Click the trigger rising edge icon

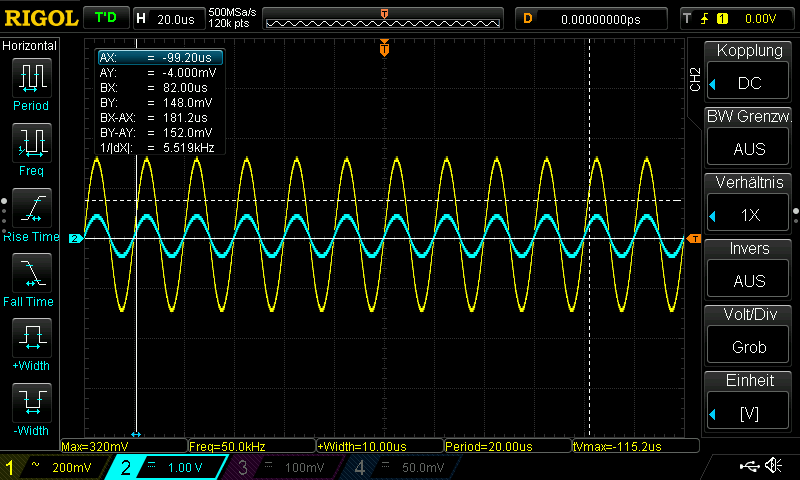(704, 19)
